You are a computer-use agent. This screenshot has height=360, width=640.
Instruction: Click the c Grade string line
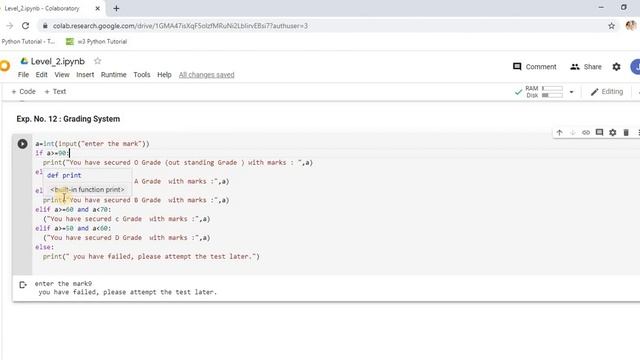pos(127,219)
